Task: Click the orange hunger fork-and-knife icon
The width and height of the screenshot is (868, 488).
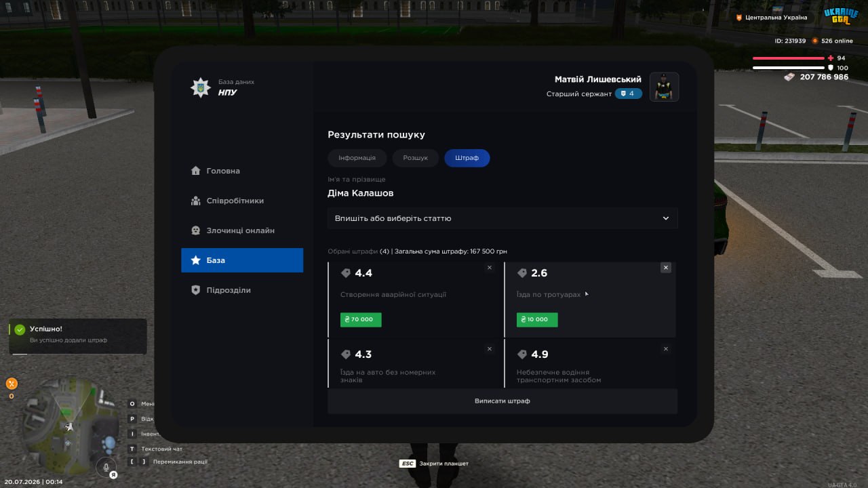Action: (12, 384)
